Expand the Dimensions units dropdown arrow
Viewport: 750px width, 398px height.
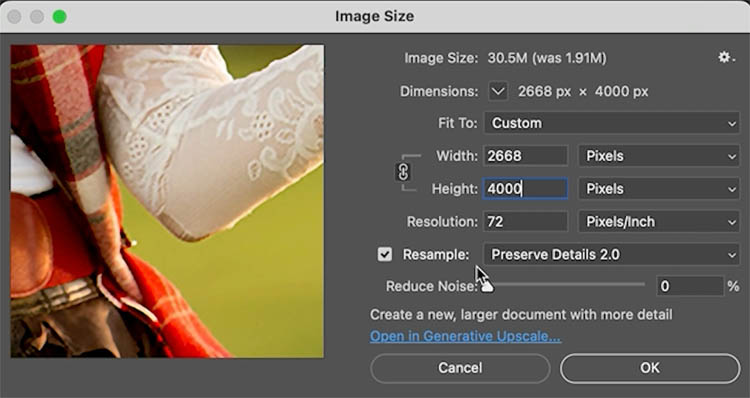498,91
